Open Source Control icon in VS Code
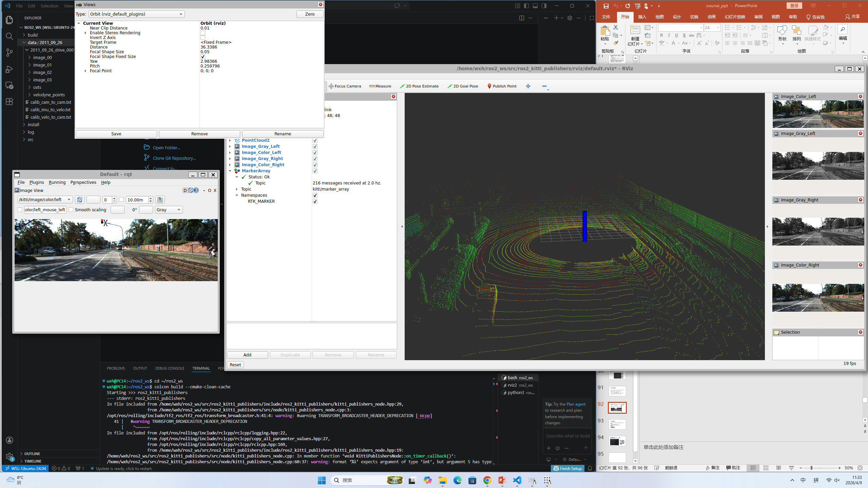Image resolution: width=868 pixels, height=488 pixels. (9, 53)
